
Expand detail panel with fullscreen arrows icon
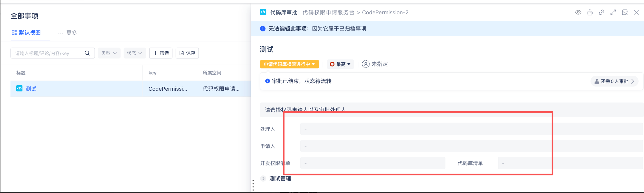coord(613,12)
